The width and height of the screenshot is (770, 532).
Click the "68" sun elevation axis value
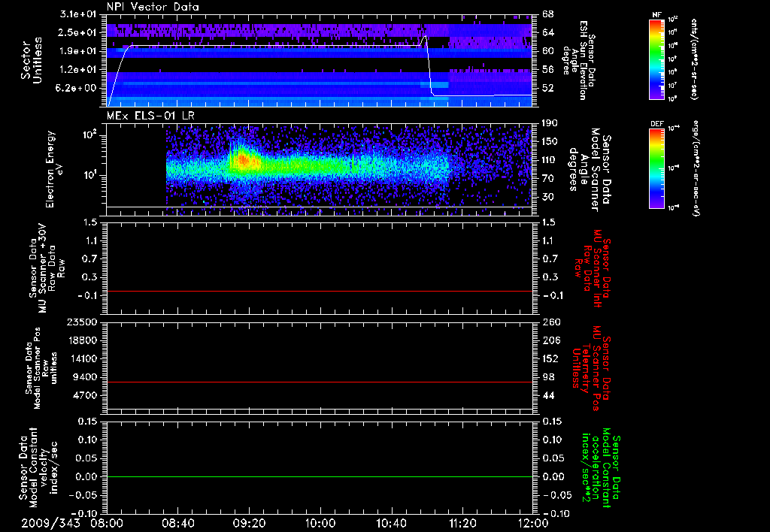pyautogui.click(x=548, y=14)
